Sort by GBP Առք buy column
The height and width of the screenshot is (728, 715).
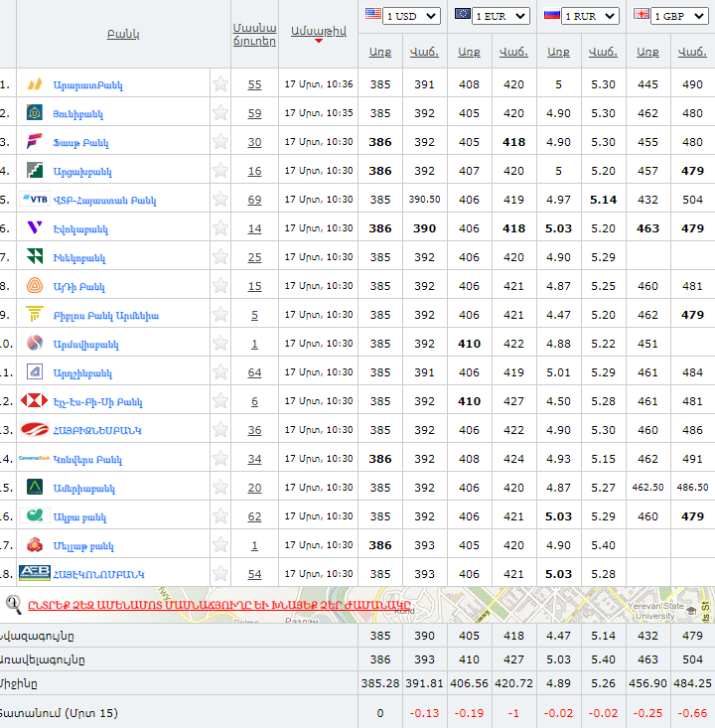click(647, 52)
